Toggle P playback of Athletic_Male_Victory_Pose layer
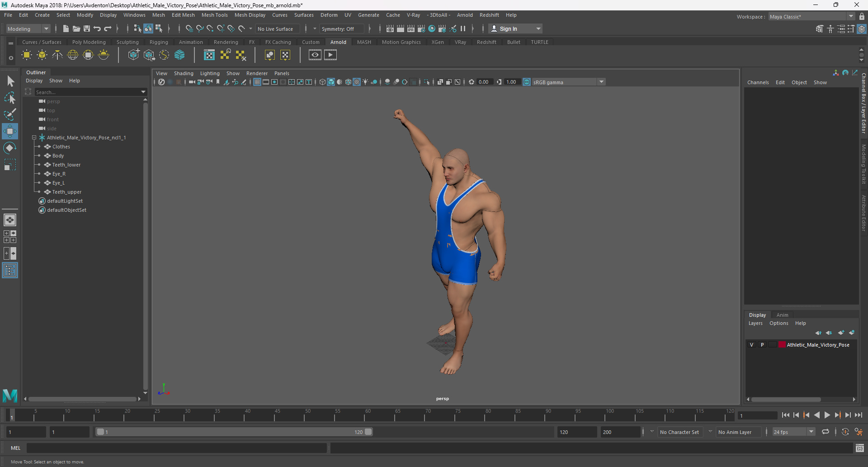 [762, 345]
